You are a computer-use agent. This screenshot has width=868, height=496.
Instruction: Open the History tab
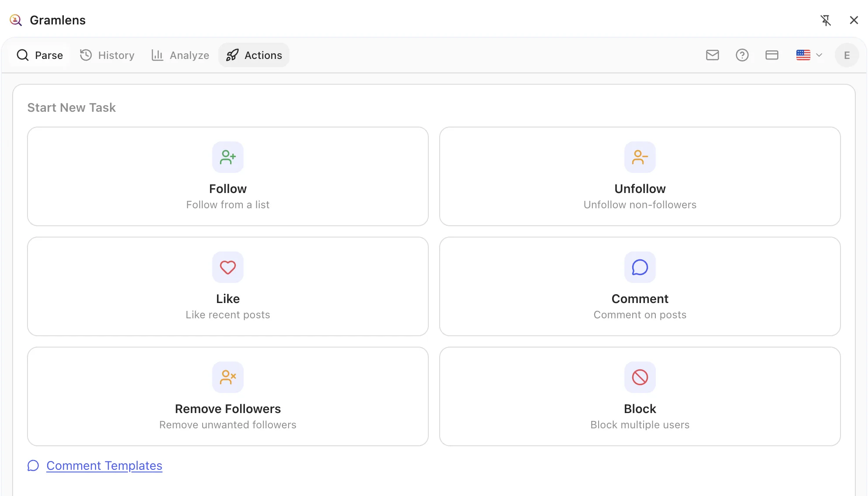pos(107,55)
